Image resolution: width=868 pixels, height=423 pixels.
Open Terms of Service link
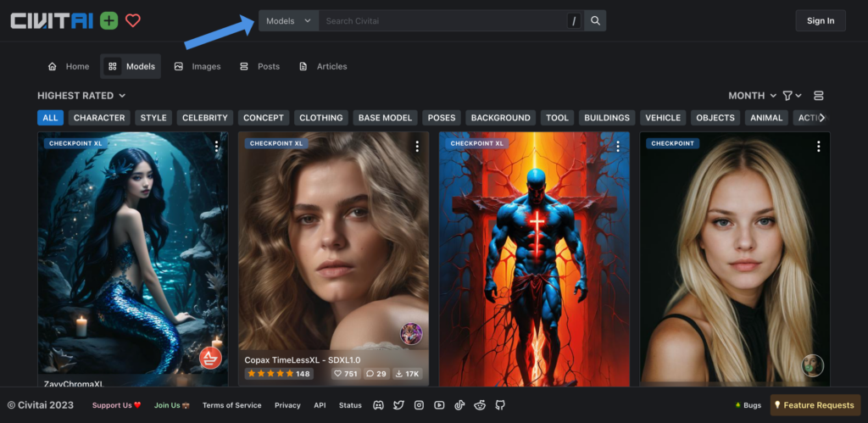[232, 405]
